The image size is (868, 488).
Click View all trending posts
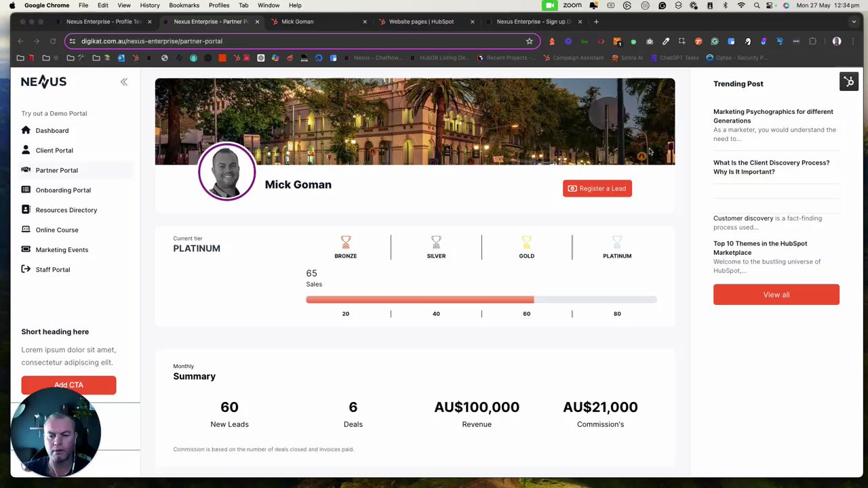[x=776, y=295]
